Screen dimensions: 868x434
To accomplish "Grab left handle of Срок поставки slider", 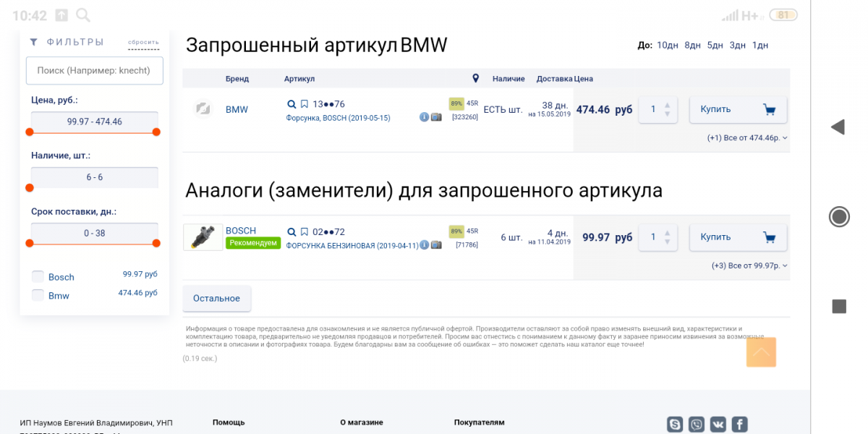I will (x=30, y=243).
